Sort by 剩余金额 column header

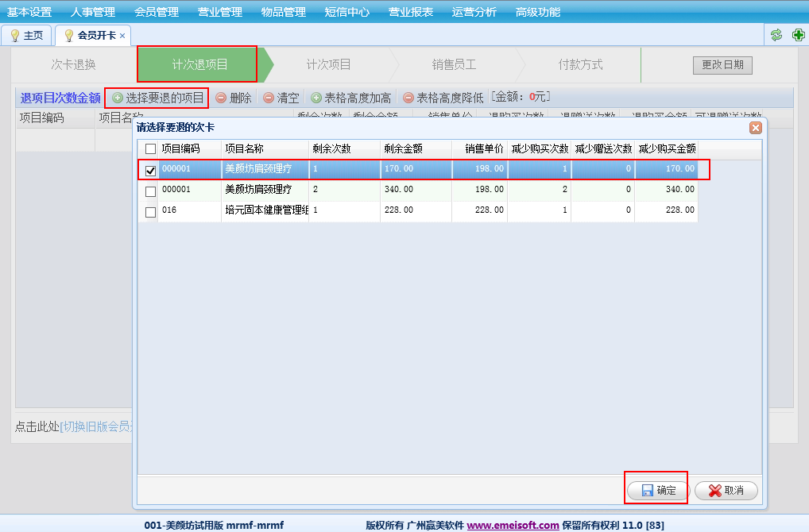pos(403,148)
